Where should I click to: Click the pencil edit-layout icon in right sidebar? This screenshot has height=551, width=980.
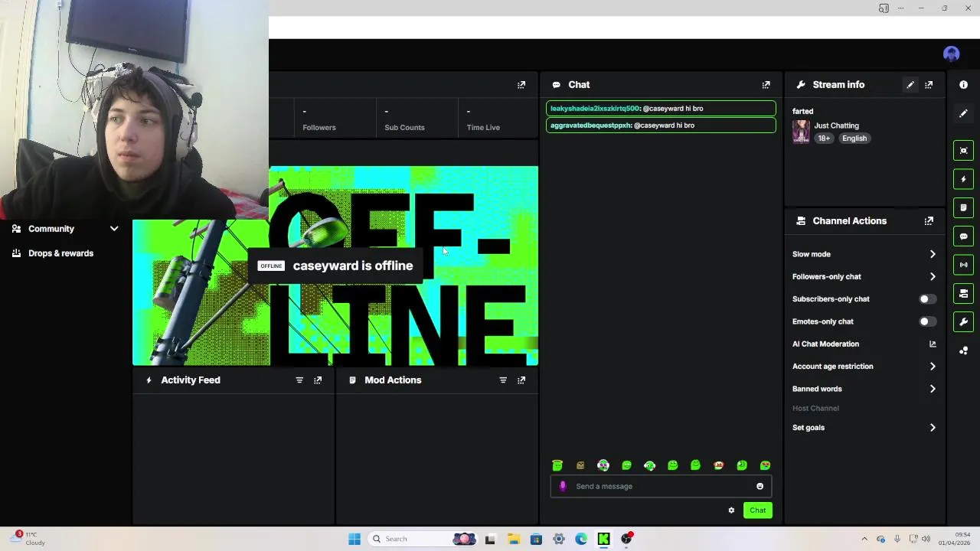(964, 114)
